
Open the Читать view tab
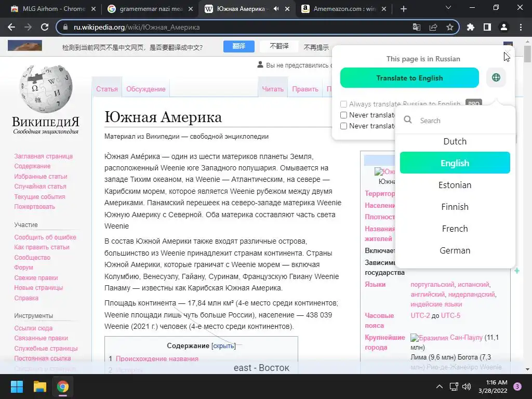pyautogui.click(x=273, y=89)
